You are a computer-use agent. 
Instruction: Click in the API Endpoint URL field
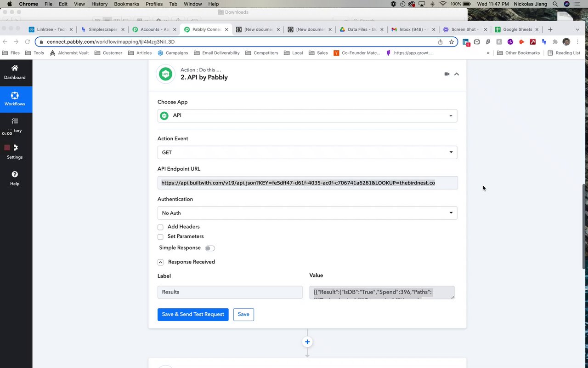click(307, 183)
